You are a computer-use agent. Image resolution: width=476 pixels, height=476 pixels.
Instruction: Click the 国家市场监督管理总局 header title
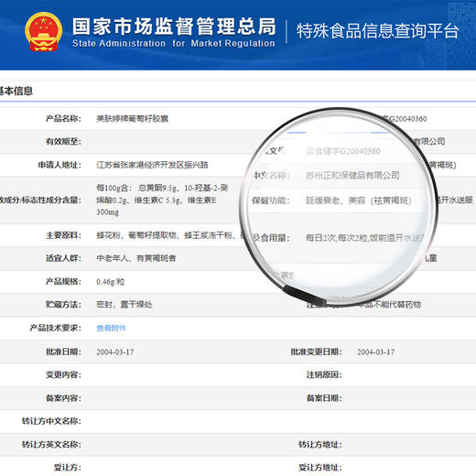[x=174, y=27]
